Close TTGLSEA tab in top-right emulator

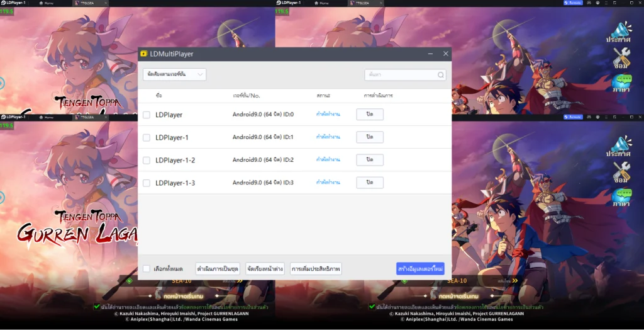[380, 3]
